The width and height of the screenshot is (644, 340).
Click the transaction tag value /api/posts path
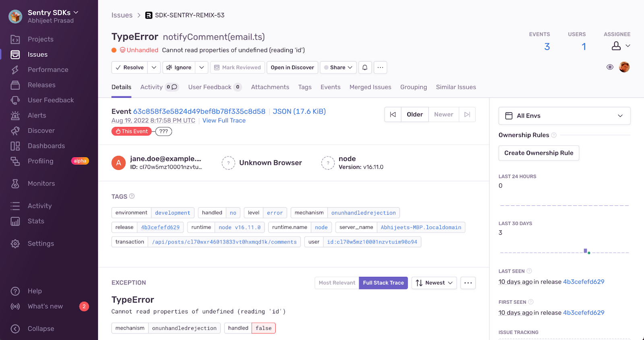click(224, 242)
